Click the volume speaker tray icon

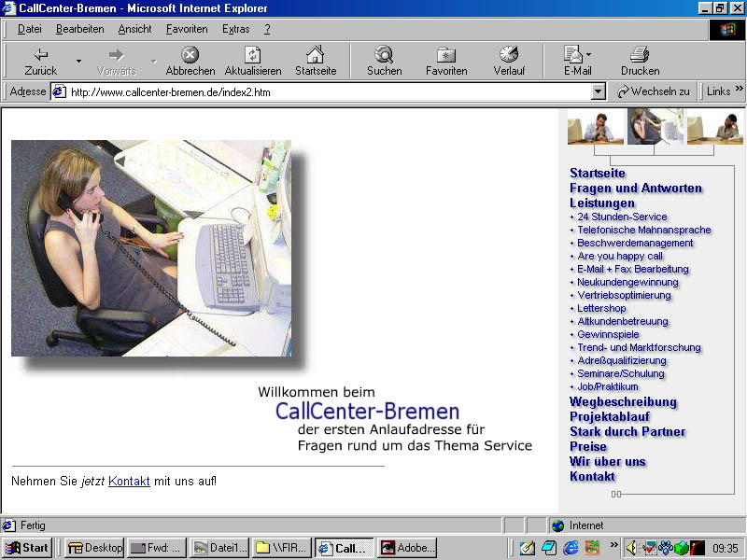point(631,548)
